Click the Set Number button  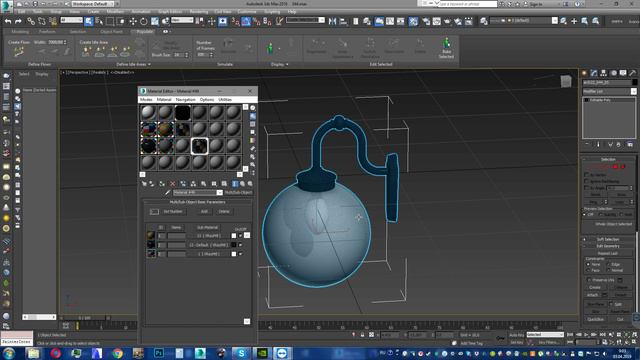point(173,211)
